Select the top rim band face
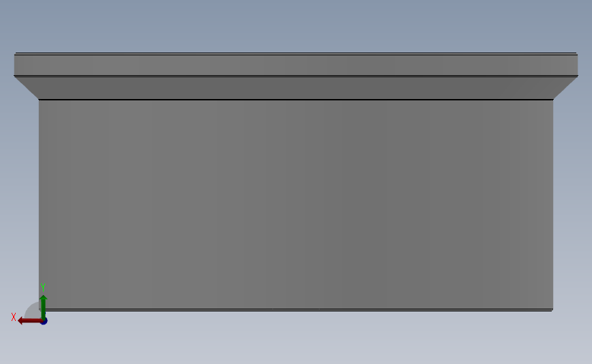This screenshot has height=364, width=592. [296, 65]
